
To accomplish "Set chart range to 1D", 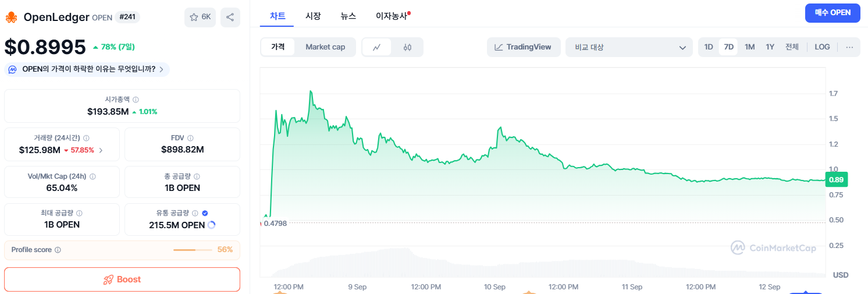I will click(x=709, y=47).
